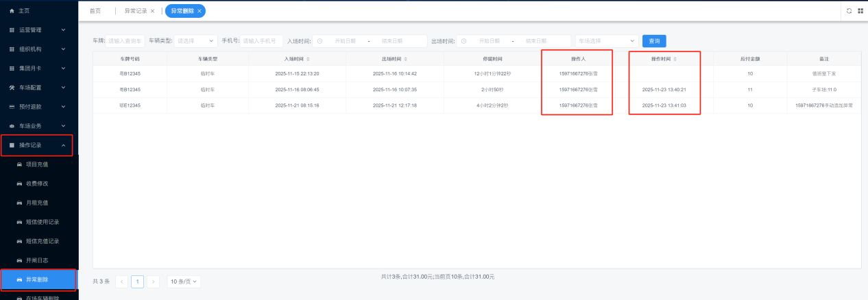The height and width of the screenshot is (300, 868).
Task: Click stay duration 12小时1分钟22秒
Action: [492, 73]
